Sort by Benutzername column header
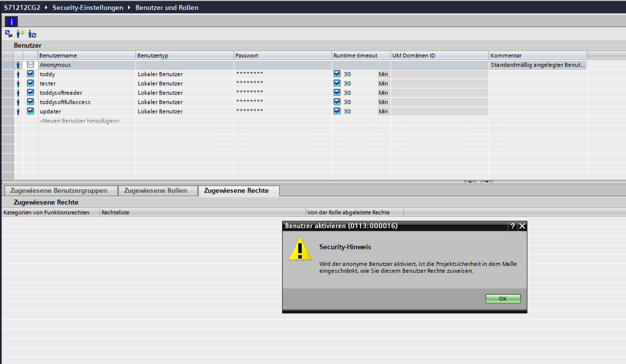This screenshot has width=626, height=364. [x=87, y=55]
